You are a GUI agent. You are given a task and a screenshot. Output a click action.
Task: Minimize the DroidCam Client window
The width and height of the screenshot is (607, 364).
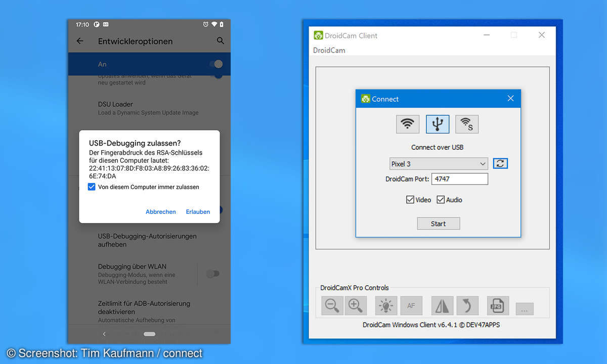[x=487, y=35]
